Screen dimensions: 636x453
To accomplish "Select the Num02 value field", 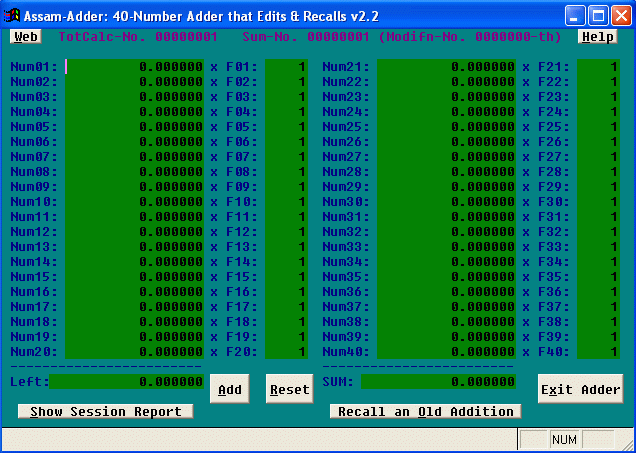I will (x=134, y=82).
